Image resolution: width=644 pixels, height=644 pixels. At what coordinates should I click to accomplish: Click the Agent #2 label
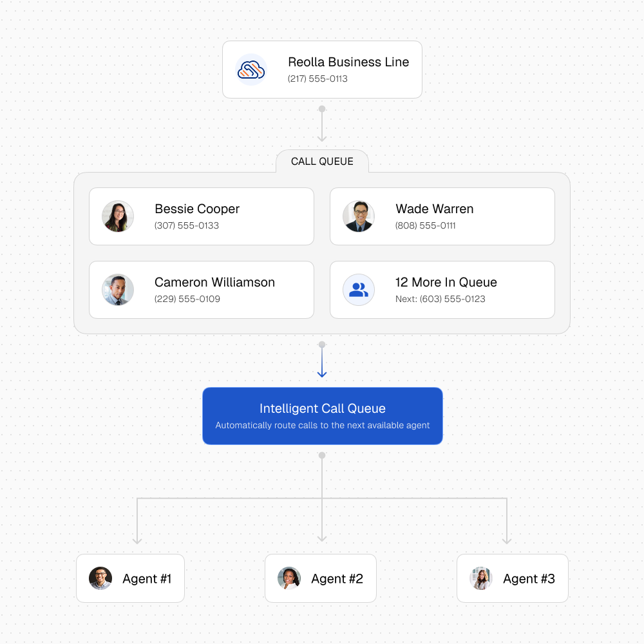[337, 579]
